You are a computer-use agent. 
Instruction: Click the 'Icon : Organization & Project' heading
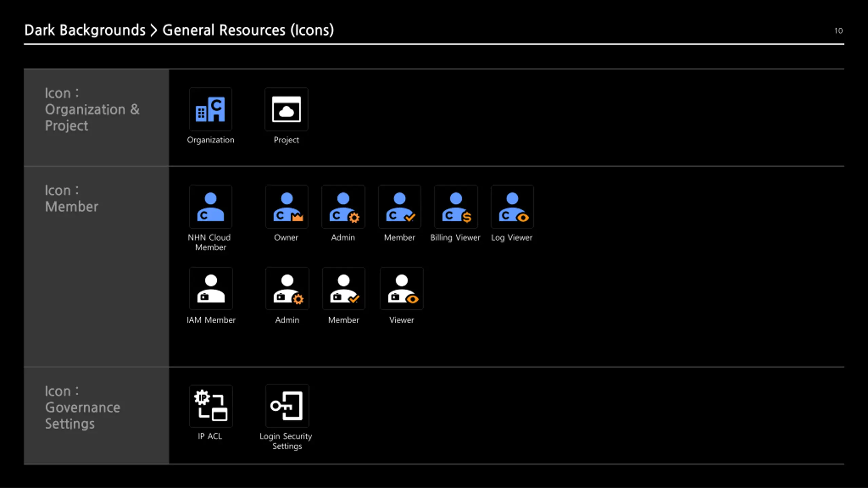(x=92, y=109)
